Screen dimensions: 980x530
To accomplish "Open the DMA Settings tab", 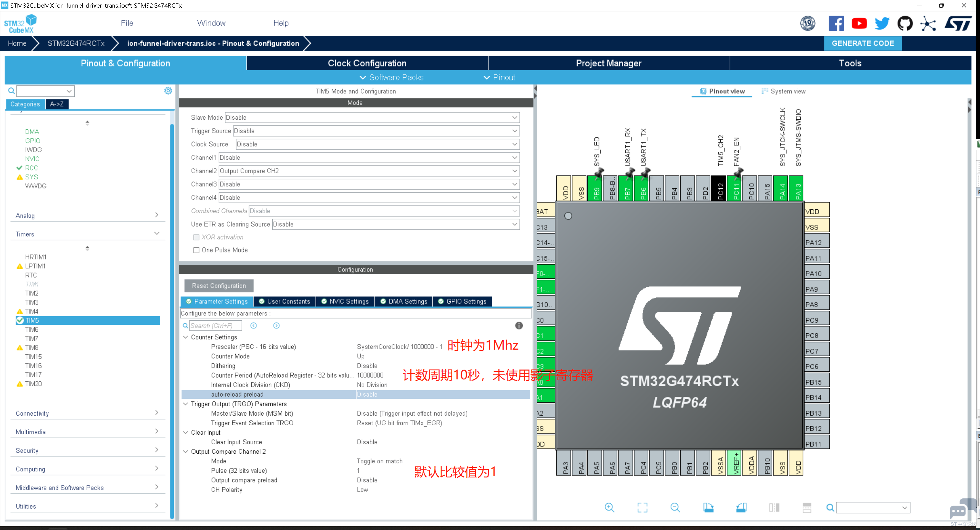I will (x=404, y=302).
